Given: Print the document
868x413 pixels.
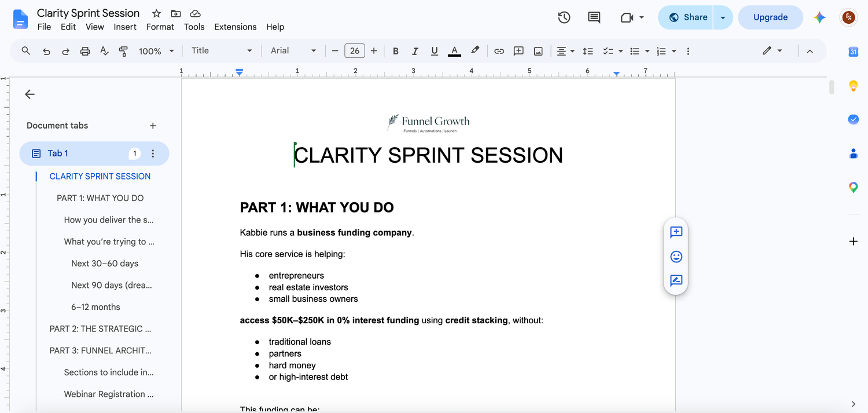Looking at the screenshot, I should [x=85, y=51].
